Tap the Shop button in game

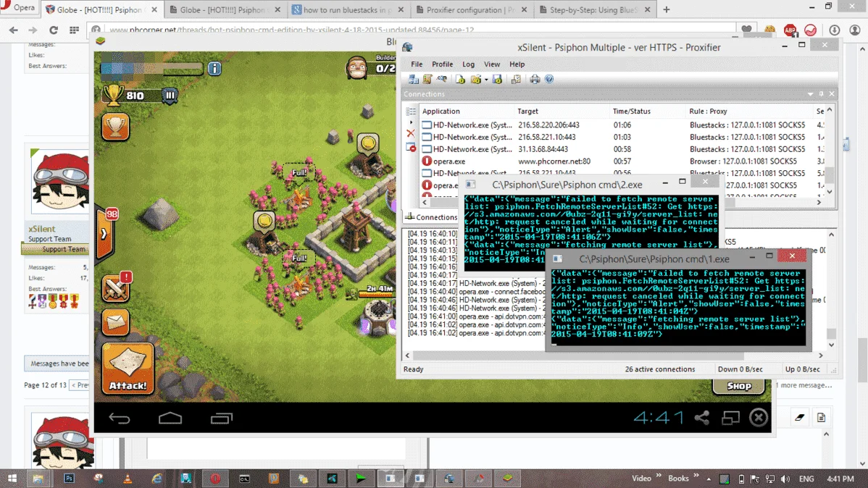click(x=738, y=386)
